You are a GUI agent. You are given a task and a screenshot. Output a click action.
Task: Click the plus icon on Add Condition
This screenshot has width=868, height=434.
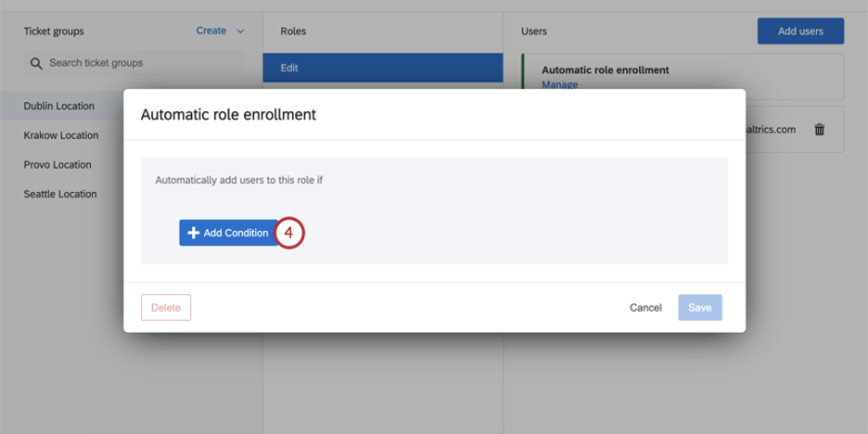point(193,233)
